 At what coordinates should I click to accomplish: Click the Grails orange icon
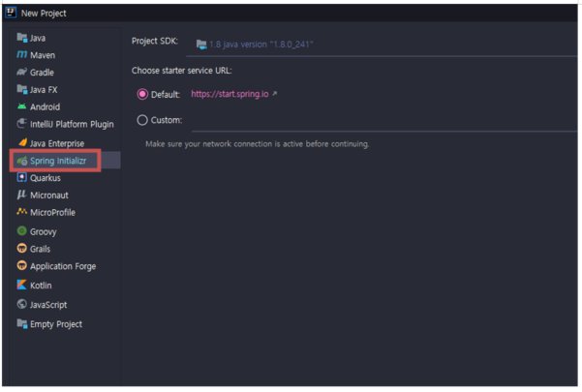click(22, 248)
